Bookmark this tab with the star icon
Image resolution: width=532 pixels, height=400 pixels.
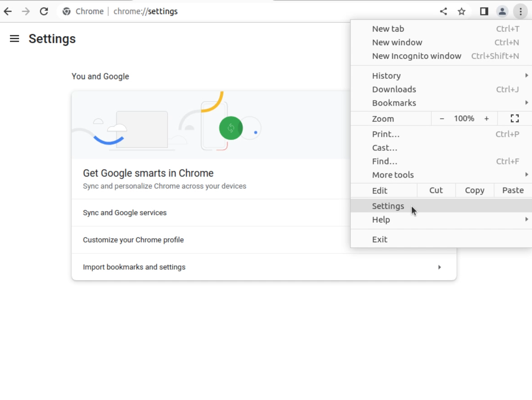[461, 11]
